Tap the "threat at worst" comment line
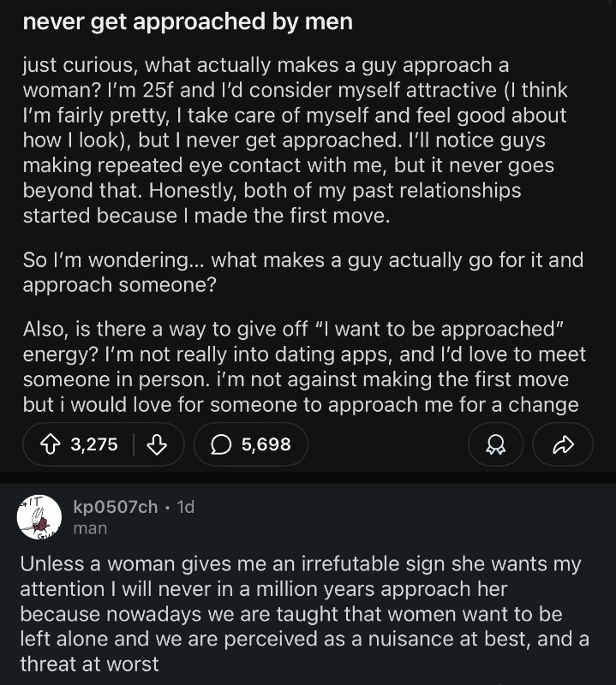616x685 pixels. [89, 664]
